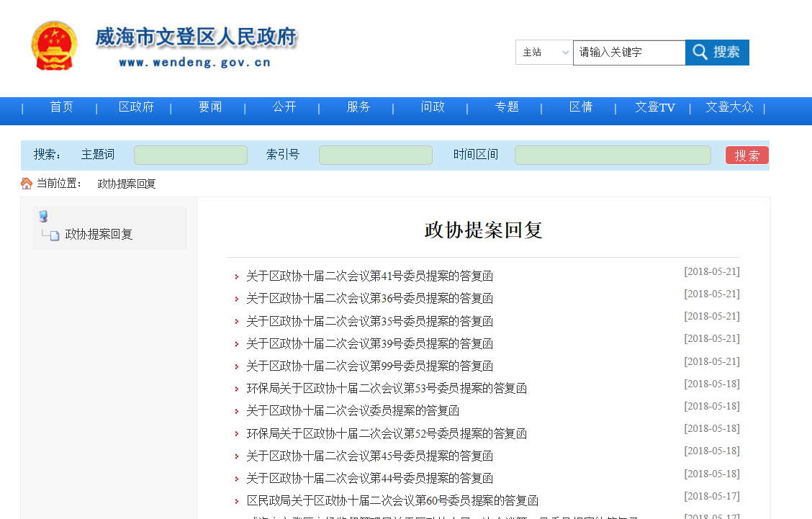Click the home icon beside 当前位置
Screen dimensions: 812x519
pos(27,184)
